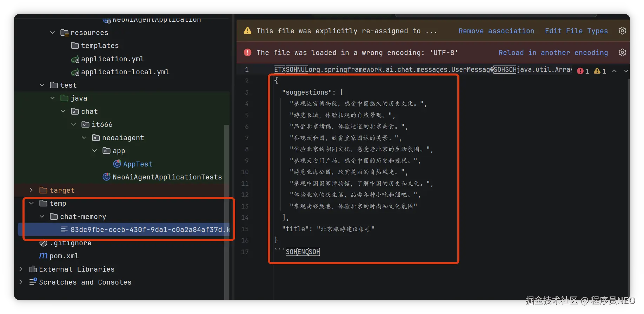
Task: Click line number 17 in gutter
Action: point(245,252)
